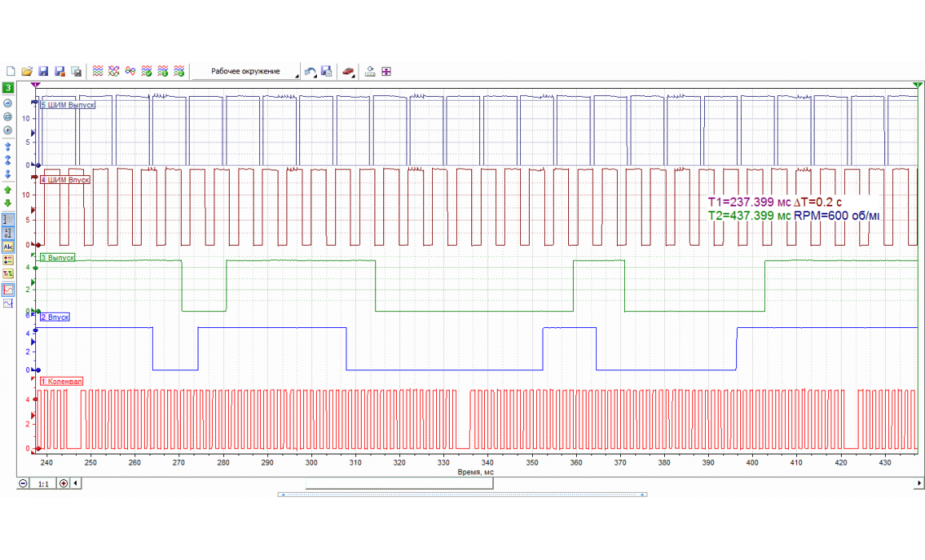Toggle the grid ruler button in sidebar
The height and width of the screenshot is (560, 925).
point(8,219)
